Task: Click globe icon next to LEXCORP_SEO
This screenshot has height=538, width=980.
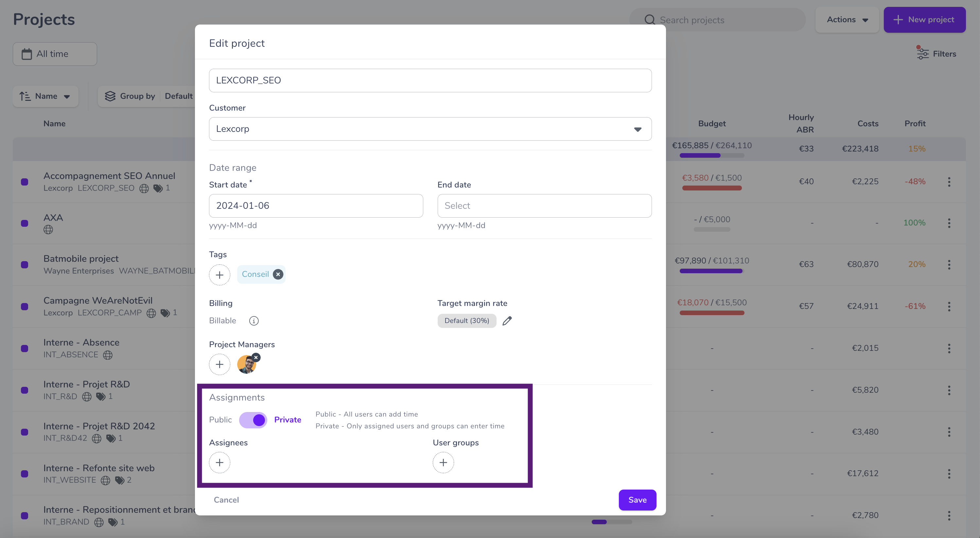Action: pyautogui.click(x=144, y=188)
